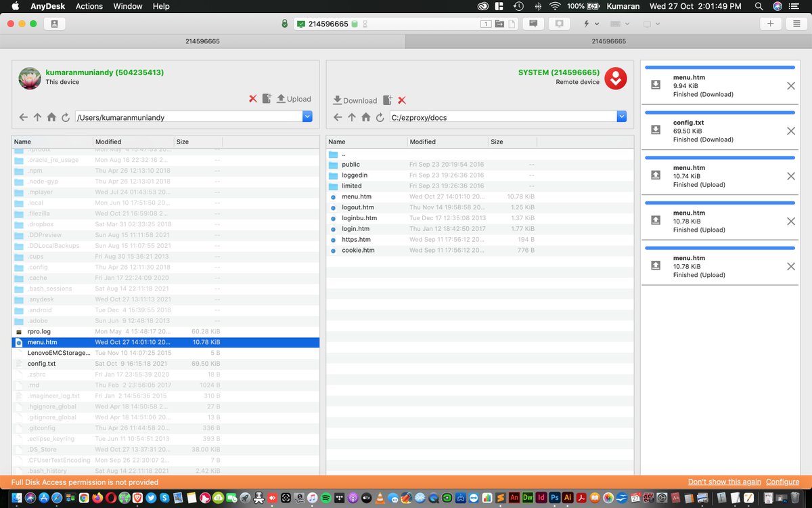
Task: Go back in local file browser
Action: pyautogui.click(x=24, y=117)
